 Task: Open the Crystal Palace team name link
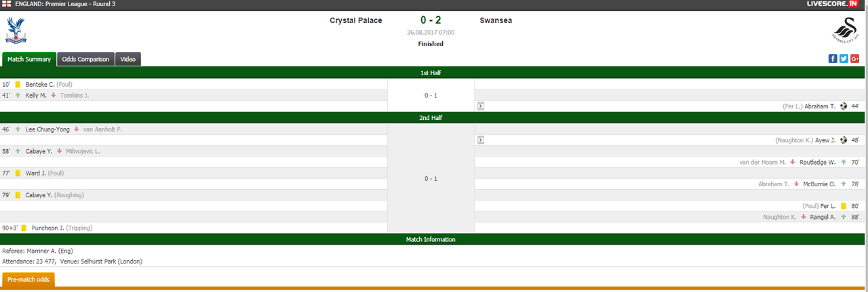[356, 20]
